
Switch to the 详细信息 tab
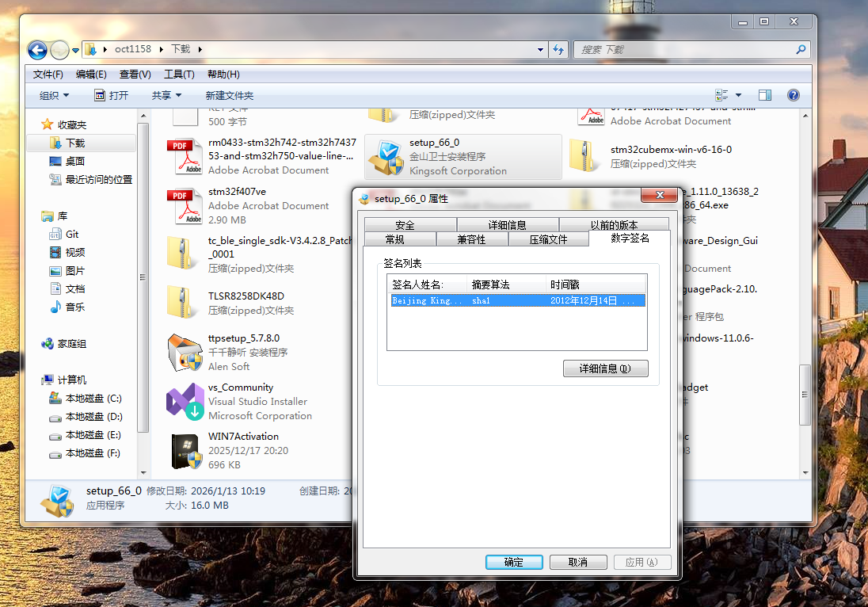tap(507, 225)
